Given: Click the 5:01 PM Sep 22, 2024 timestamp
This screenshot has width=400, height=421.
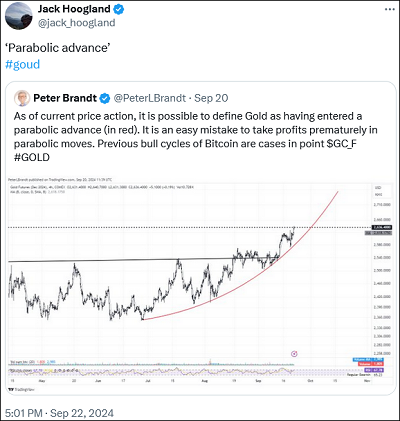Looking at the screenshot, I should [59, 413].
